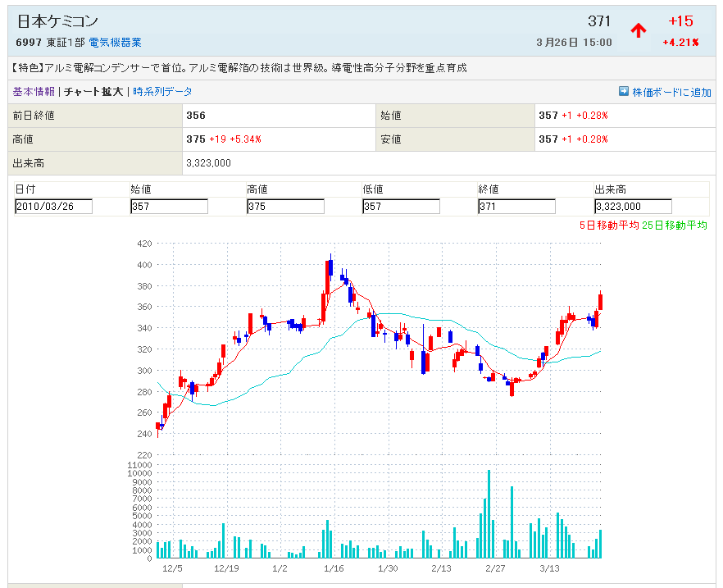This screenshot has width=723, height=588.
Task: Click the company name 日本ケミコン
Action: [x=57, y=21]
